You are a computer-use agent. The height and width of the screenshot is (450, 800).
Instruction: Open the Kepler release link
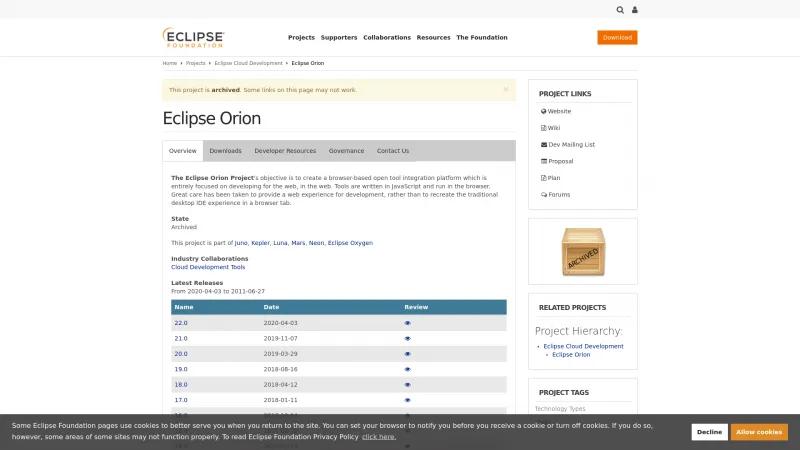[x=260, y=243]
